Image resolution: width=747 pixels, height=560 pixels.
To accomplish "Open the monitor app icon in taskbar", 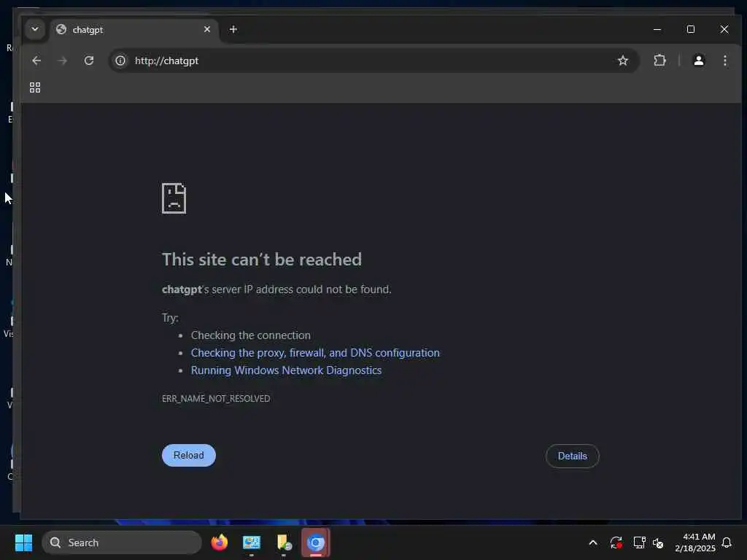I will point(252,542).
